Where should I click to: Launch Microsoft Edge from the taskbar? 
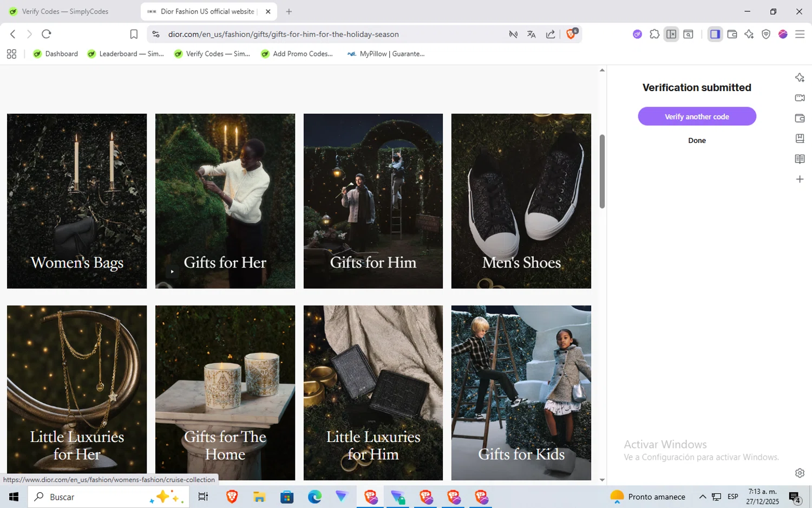coord(315,497)
